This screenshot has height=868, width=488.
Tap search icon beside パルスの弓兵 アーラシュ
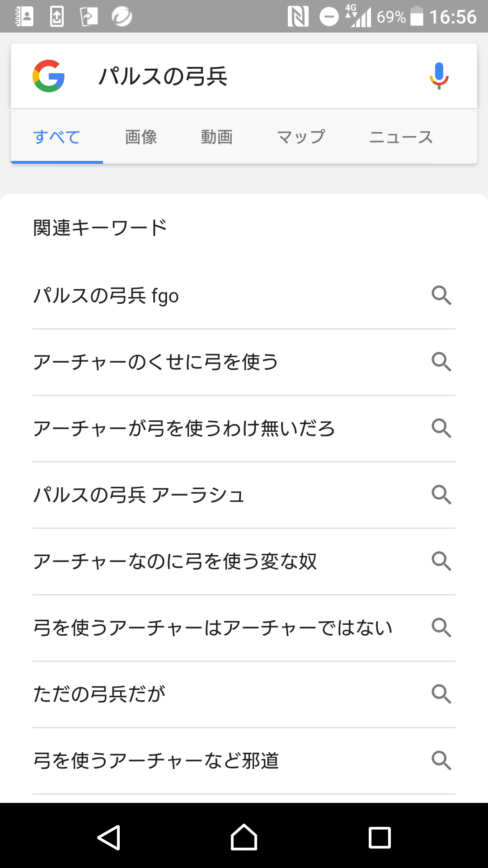pyautogui.click(x=441, y=495)
